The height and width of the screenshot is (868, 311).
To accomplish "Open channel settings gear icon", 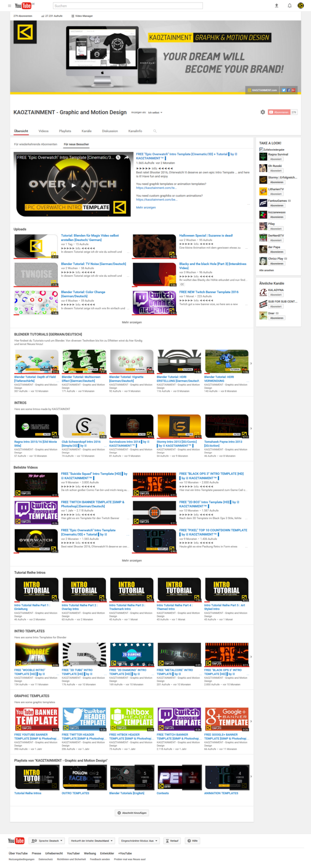I will coord(262,112).
